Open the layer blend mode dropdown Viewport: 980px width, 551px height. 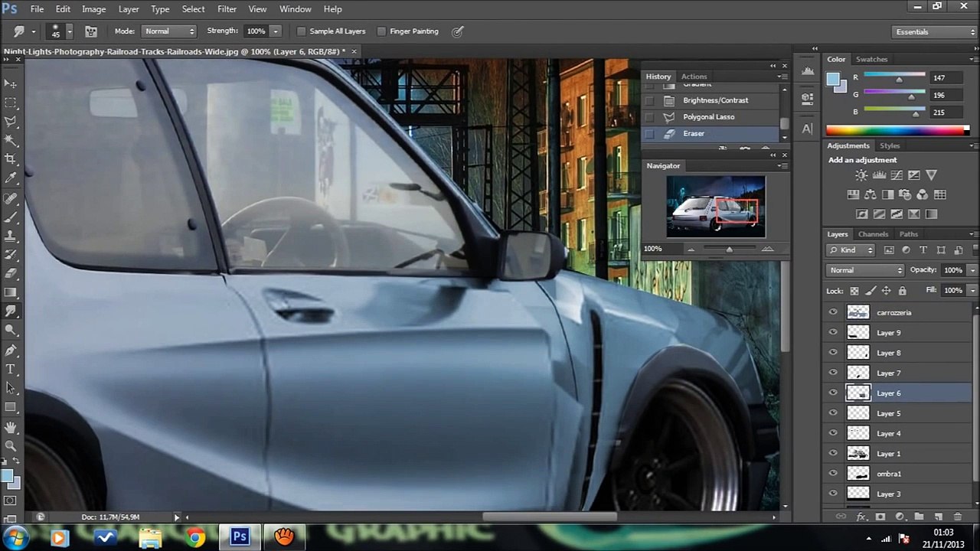click(x=865, y=270)
